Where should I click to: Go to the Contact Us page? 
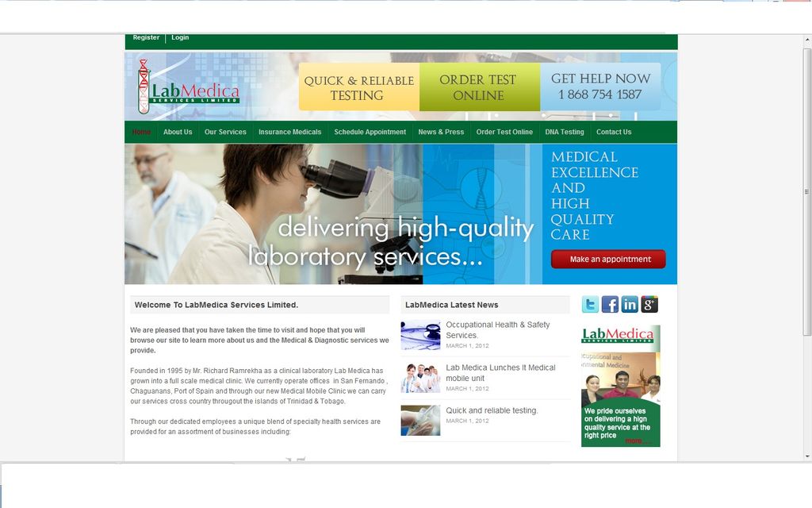click(614, 132)
